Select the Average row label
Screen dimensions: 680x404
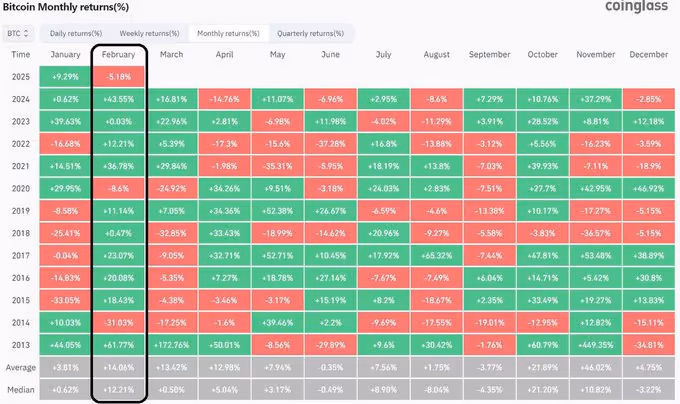click(21, 366)
